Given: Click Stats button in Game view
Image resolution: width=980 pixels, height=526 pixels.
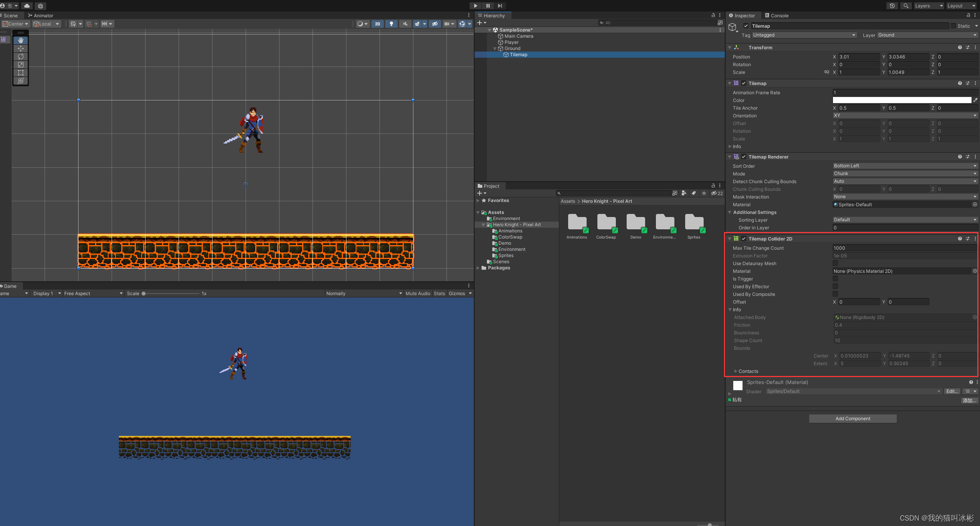Looking at the screenshot, I should (x=439, y=294).
